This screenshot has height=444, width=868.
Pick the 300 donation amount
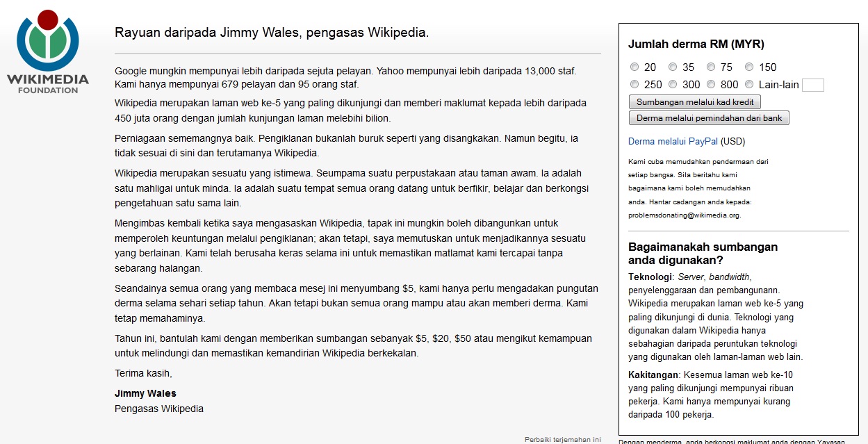coord(673,85)
